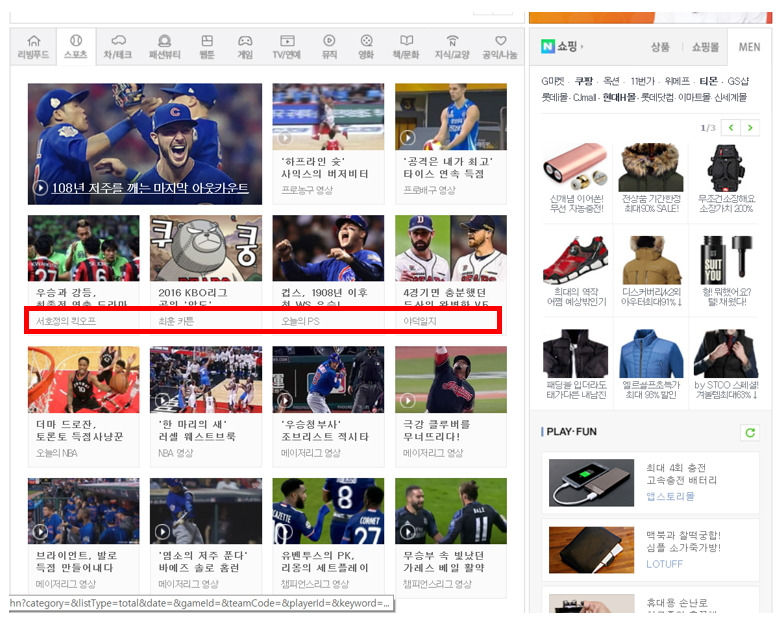
Task: Play the 극강 클루버 video
Action: click(407, 400)
